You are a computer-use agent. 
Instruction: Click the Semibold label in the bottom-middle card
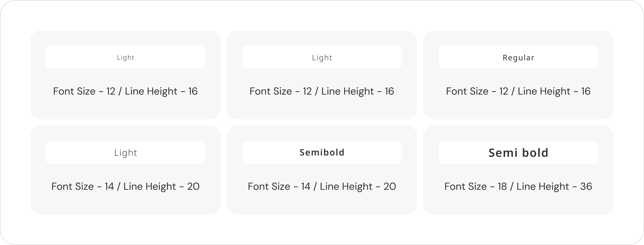322,152
